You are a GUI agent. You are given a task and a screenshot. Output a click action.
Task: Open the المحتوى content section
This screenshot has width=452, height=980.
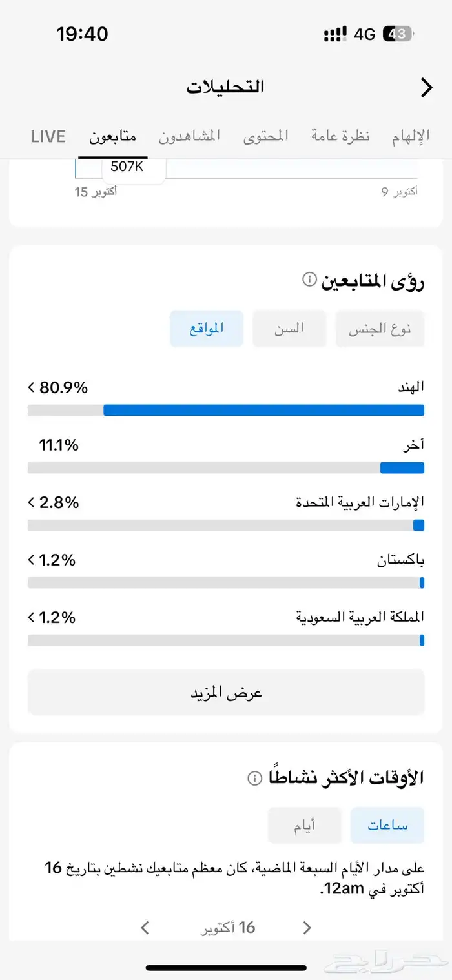[265, 136]
